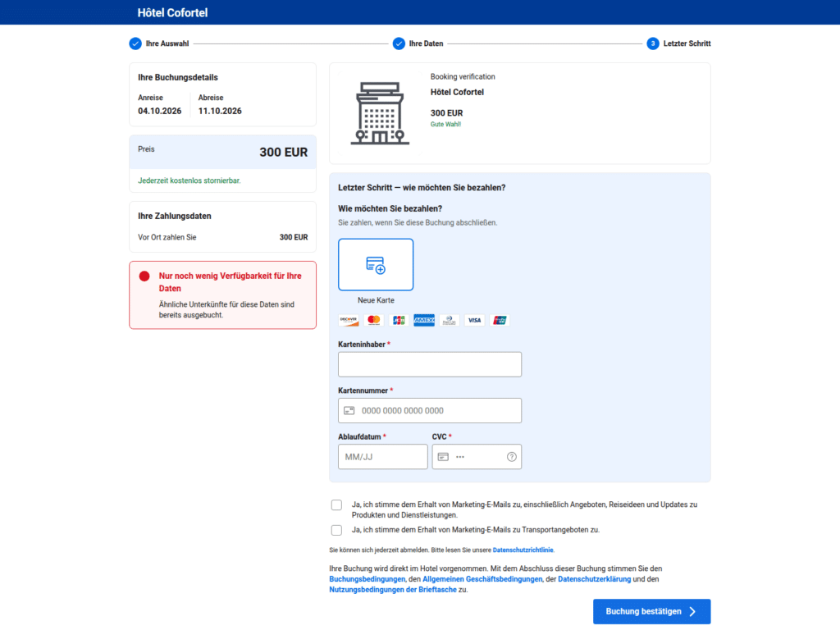The width and height of the screenshot is (840, 630).
Task: Open the Datenschutzrichtlinie link
Action: pyautogui.click(x=523, y=550)
